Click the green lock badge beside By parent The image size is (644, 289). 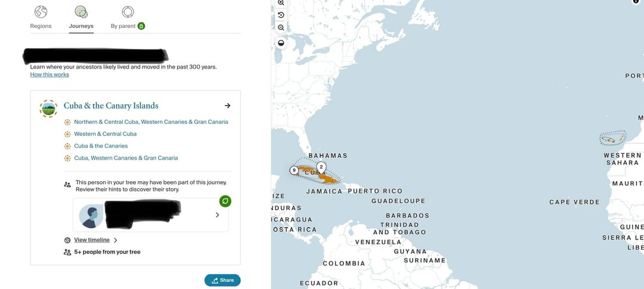[141, 26]
